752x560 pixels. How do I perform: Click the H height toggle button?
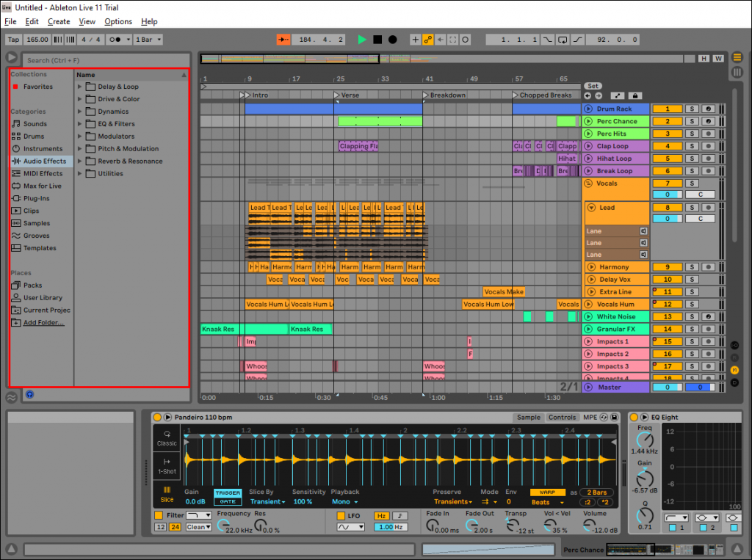click(703, 59)
